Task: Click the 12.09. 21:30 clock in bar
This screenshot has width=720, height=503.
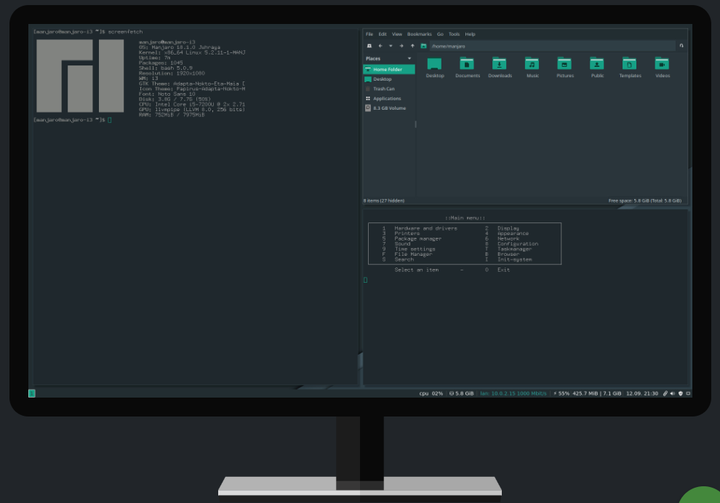Action: click(x=642, y=393)
